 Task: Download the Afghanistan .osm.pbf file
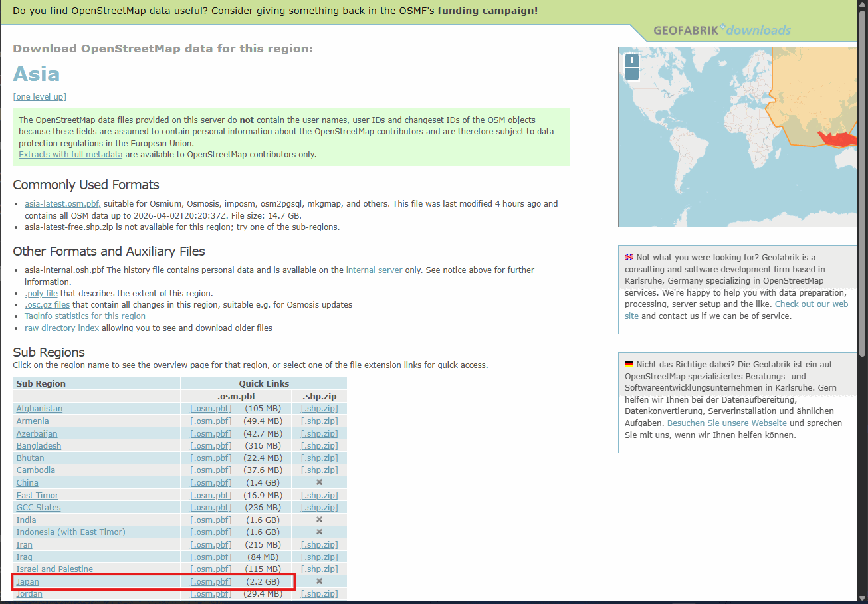point(211,409)
